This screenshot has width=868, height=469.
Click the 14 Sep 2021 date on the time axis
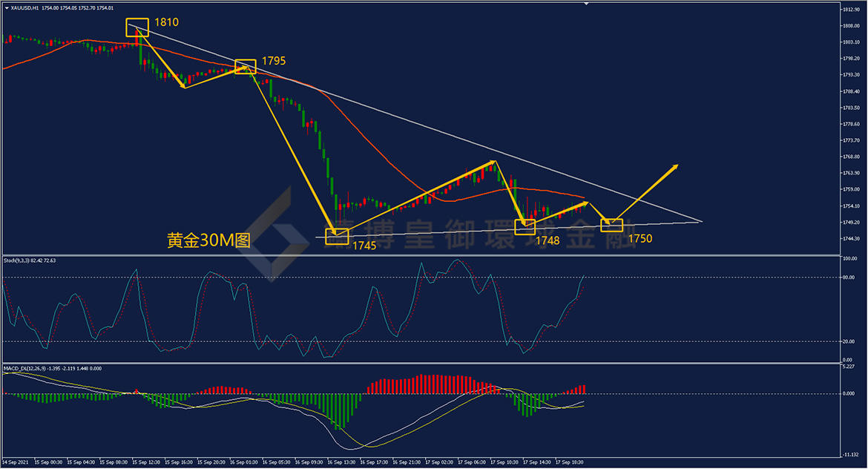coord(16,462)
